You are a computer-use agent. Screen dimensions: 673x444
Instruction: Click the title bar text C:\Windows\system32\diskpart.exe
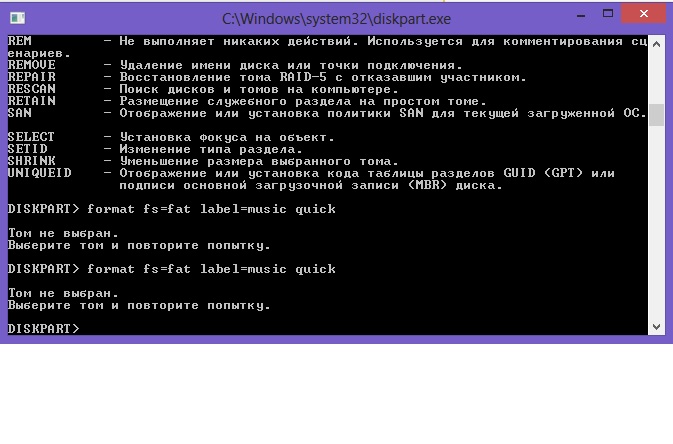point(336,19)
